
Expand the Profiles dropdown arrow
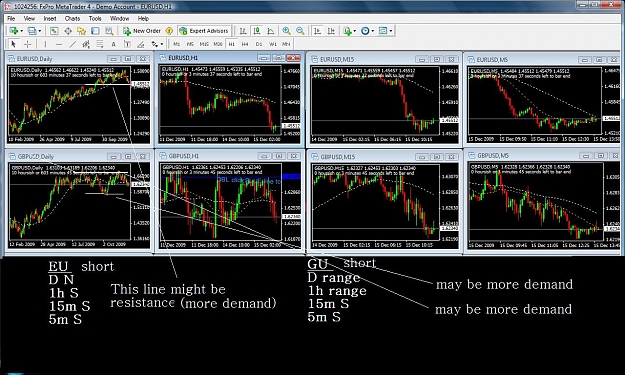click(x=39, y=31)
